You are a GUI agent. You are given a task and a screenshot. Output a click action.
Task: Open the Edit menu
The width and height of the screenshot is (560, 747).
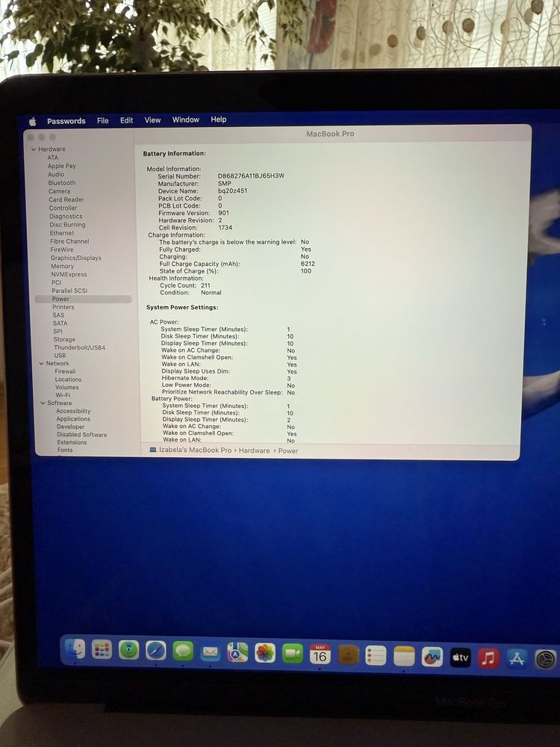pyautogui.click(x=127, y=120)
